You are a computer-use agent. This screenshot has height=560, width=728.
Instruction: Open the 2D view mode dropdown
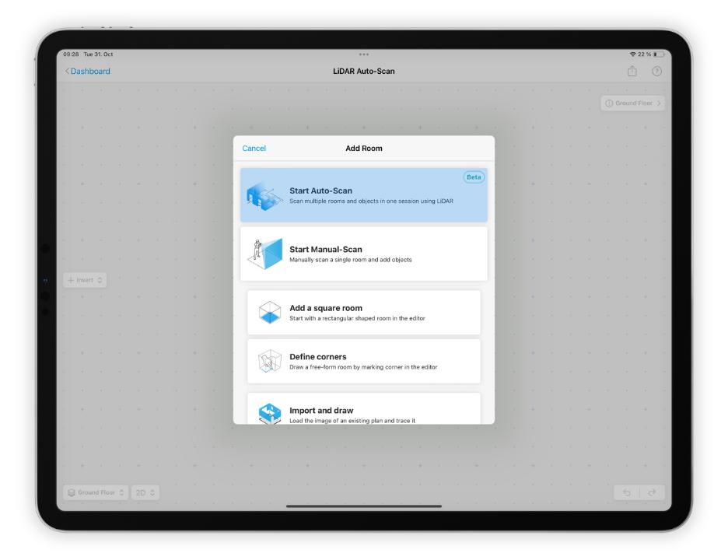click(x=145, y=492)
